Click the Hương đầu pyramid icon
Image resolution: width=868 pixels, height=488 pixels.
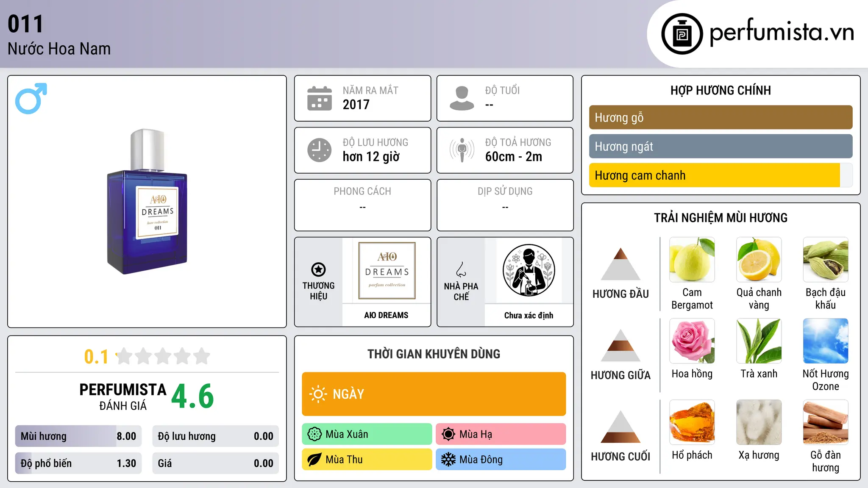coord(620,263)
